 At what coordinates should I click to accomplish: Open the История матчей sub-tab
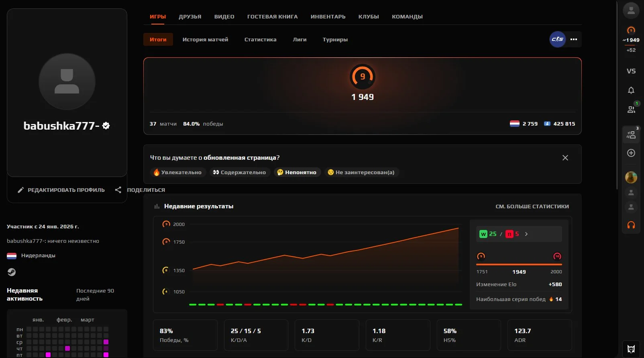(205, 39)
